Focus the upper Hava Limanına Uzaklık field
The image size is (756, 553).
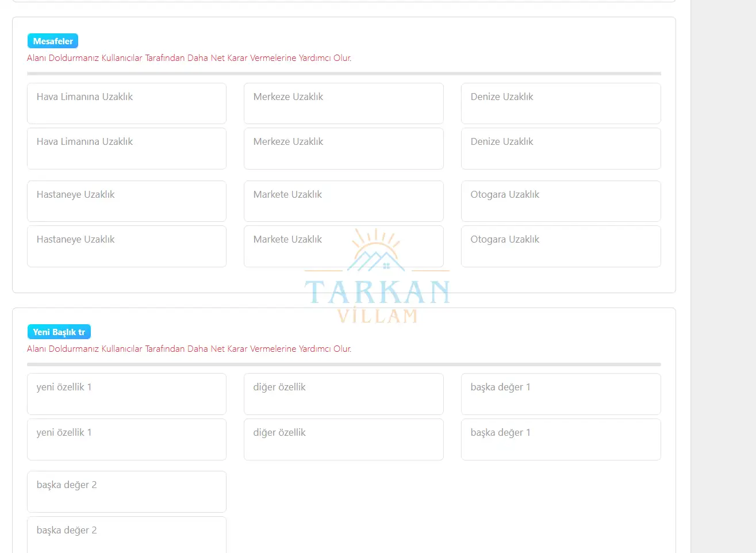(126, 103)
